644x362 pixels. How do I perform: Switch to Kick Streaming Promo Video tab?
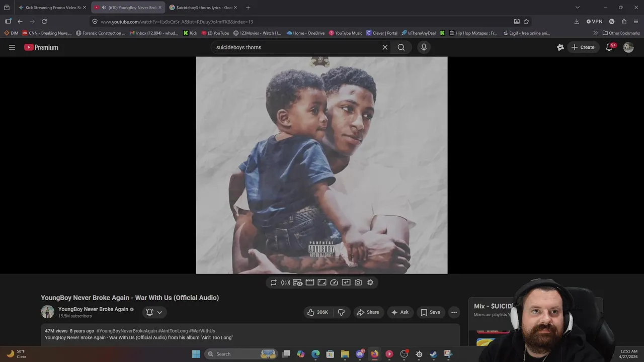(x=52, y=8)
